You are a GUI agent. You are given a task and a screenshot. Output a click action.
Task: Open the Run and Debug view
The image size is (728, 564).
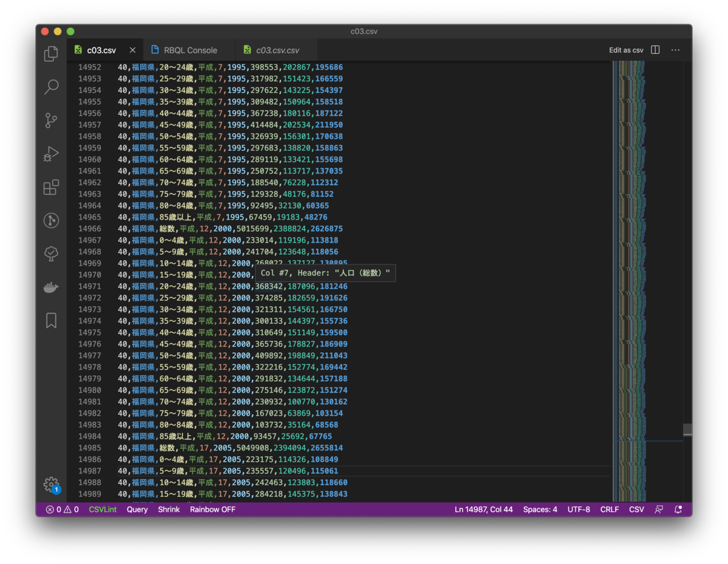[x=51, y=154]
